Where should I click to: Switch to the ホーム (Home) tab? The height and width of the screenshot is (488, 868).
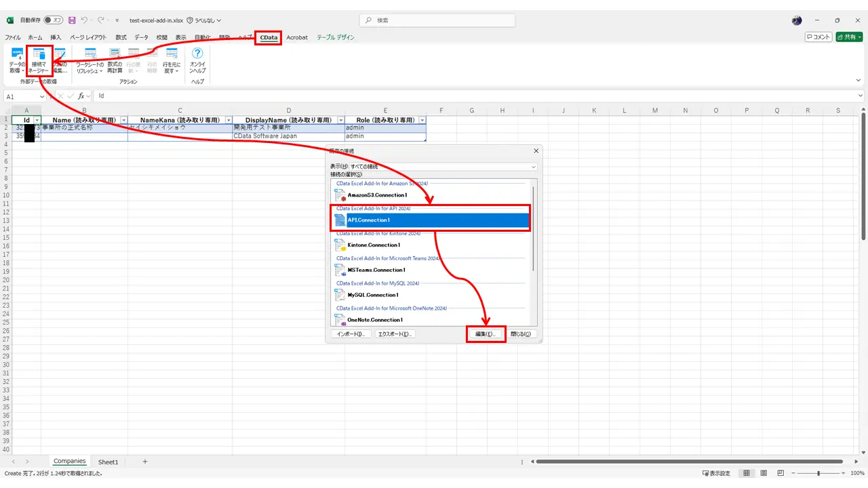(35, 37)
